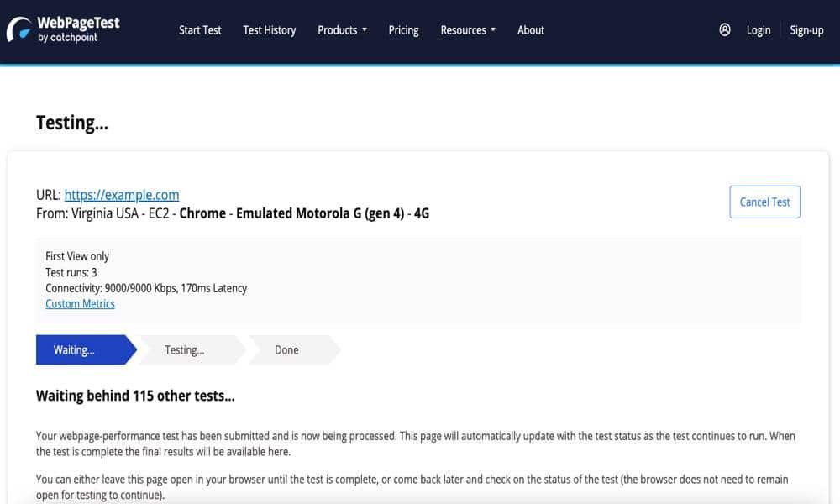Select the Testing... progress step
The height and width of the screenshot is (504, 840).
pyautogui.click(x=192, y=349)
